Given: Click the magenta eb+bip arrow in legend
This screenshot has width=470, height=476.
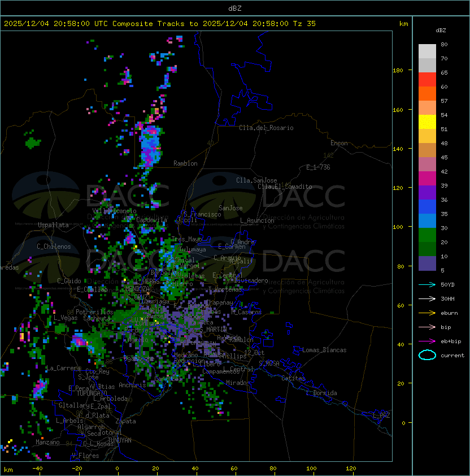Looking at the screenshot, I should 427,341.
